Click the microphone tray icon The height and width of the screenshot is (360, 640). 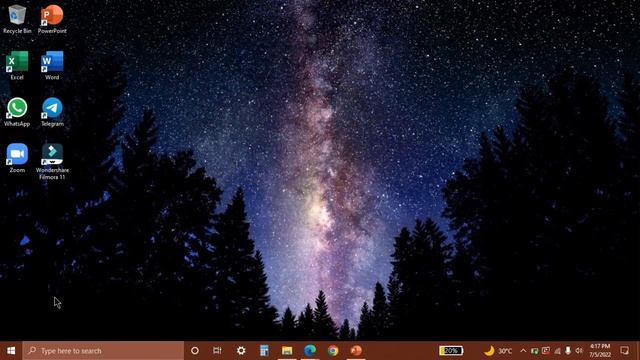(x=568, y=351)
